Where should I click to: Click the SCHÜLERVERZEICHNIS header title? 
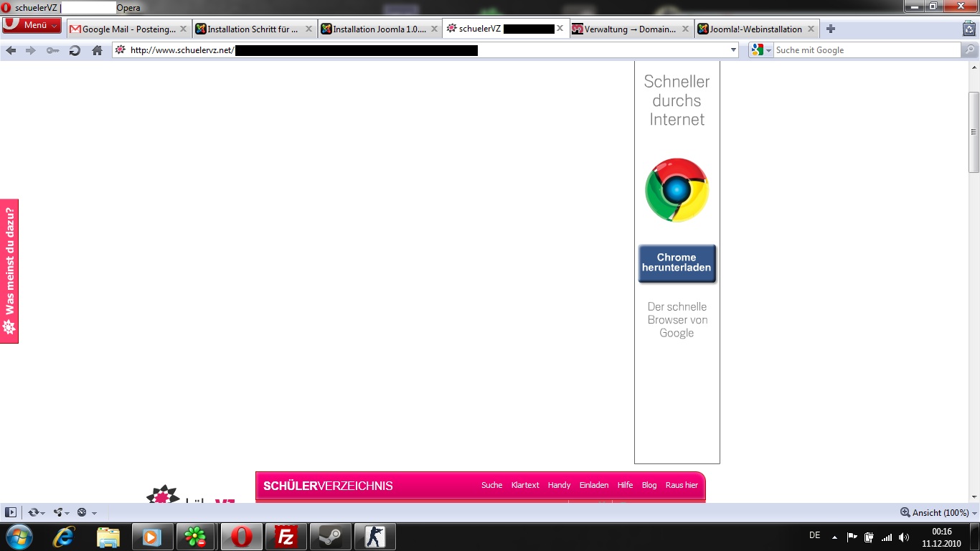pos(328,486)
